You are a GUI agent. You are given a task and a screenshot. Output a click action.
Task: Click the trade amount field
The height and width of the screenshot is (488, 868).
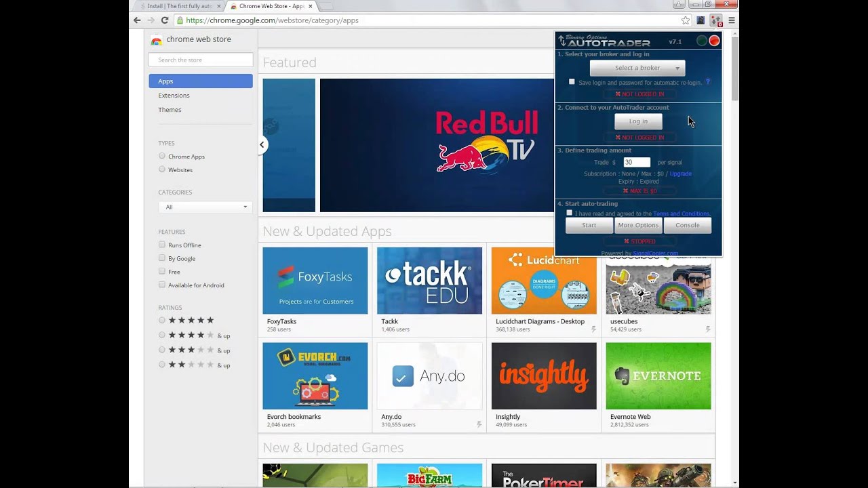(x=637, y=162)
